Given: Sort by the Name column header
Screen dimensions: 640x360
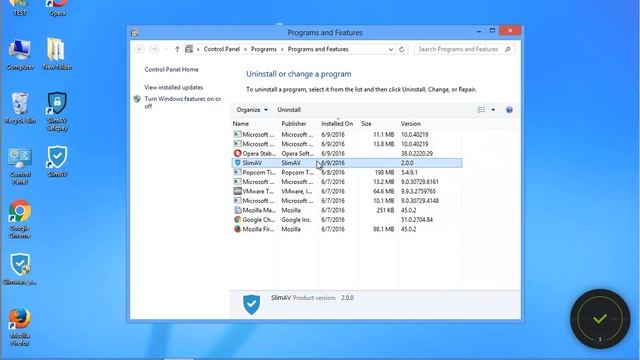Looking at the screenshot, I should [x=255, y=124].
